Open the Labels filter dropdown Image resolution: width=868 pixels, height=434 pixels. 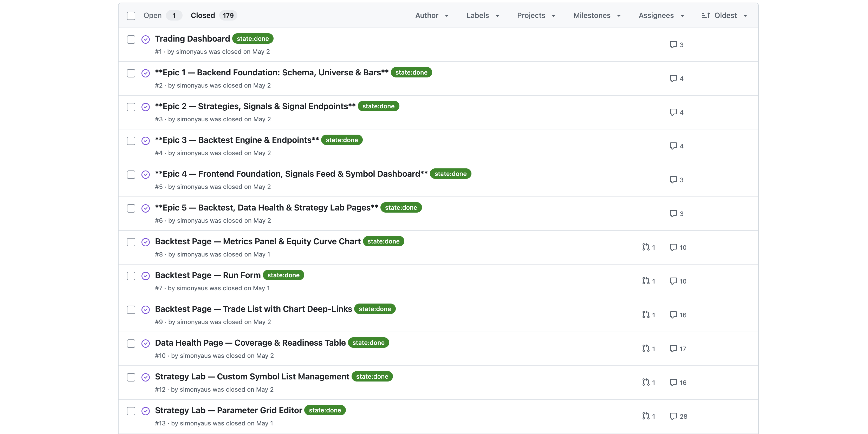483,16
